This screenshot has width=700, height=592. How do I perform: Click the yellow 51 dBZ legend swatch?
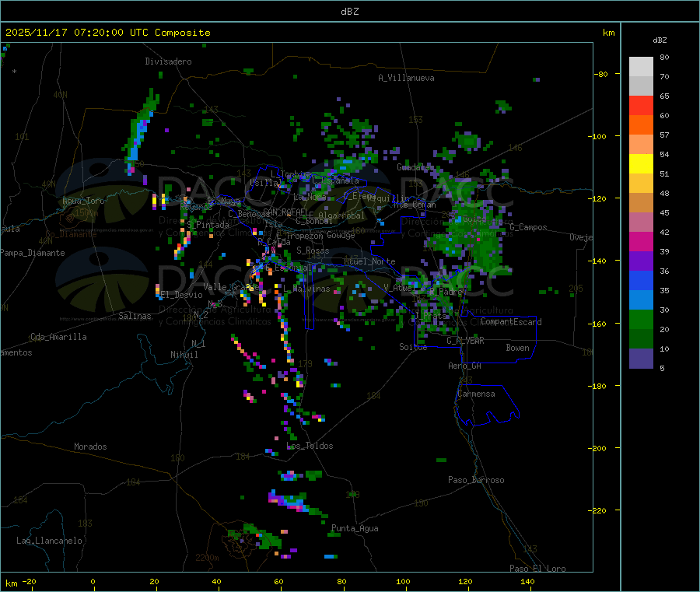coord(641,164)
